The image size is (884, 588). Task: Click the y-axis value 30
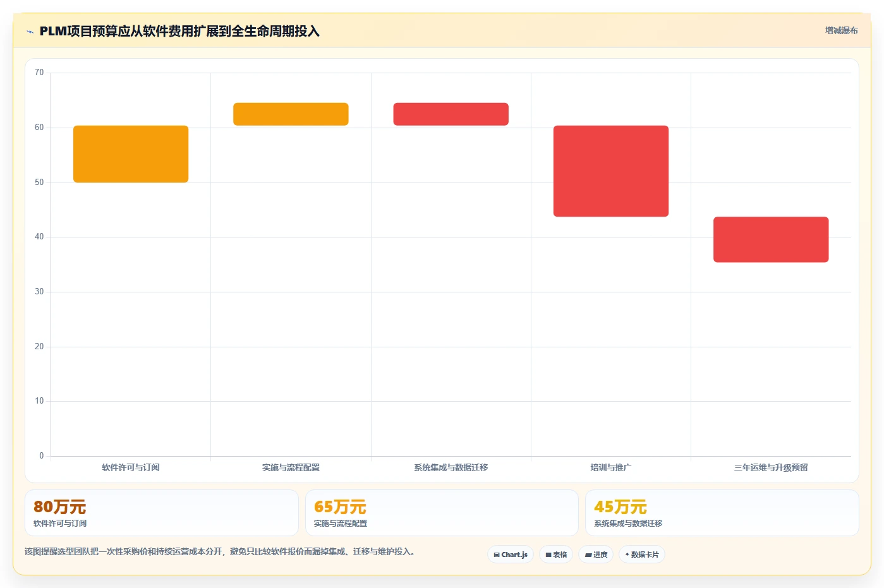(39, 292)
